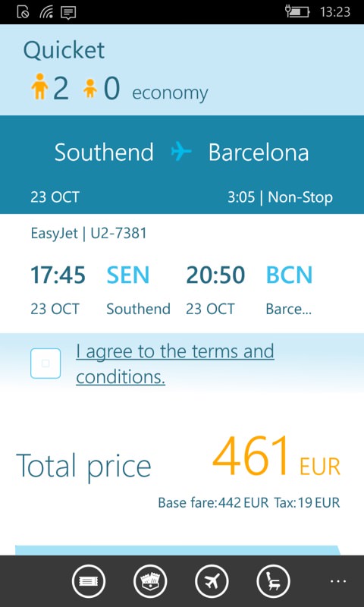The width and height of the screenshot is (364, 607).
Task: Tap the adult passenger icon
Action: 39,87
